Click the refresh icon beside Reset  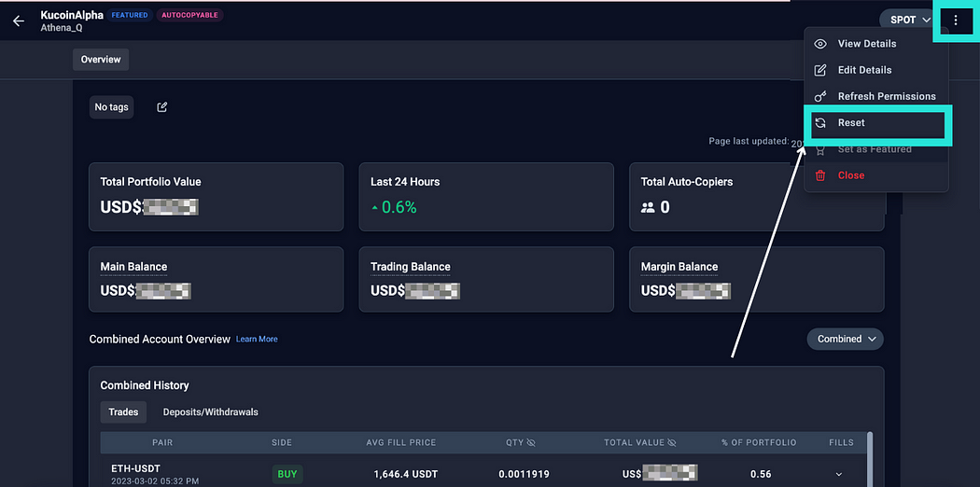click(x=820, y=123)
